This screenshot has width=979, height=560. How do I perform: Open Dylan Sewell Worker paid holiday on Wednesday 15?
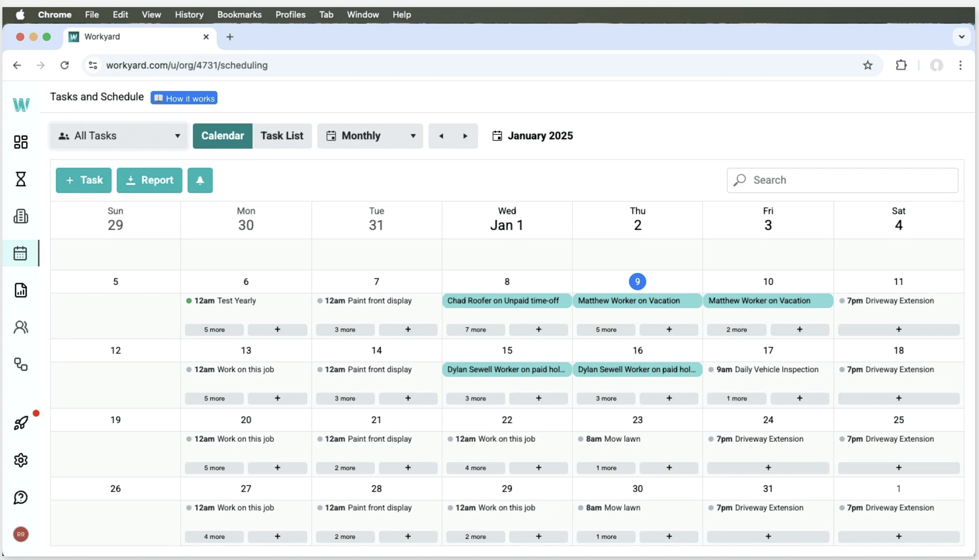point(507,370)
